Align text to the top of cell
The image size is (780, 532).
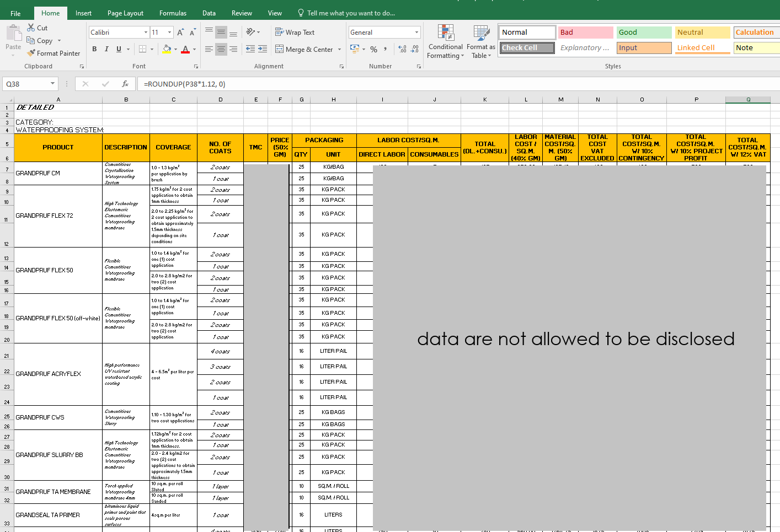[x=209, y=32]
